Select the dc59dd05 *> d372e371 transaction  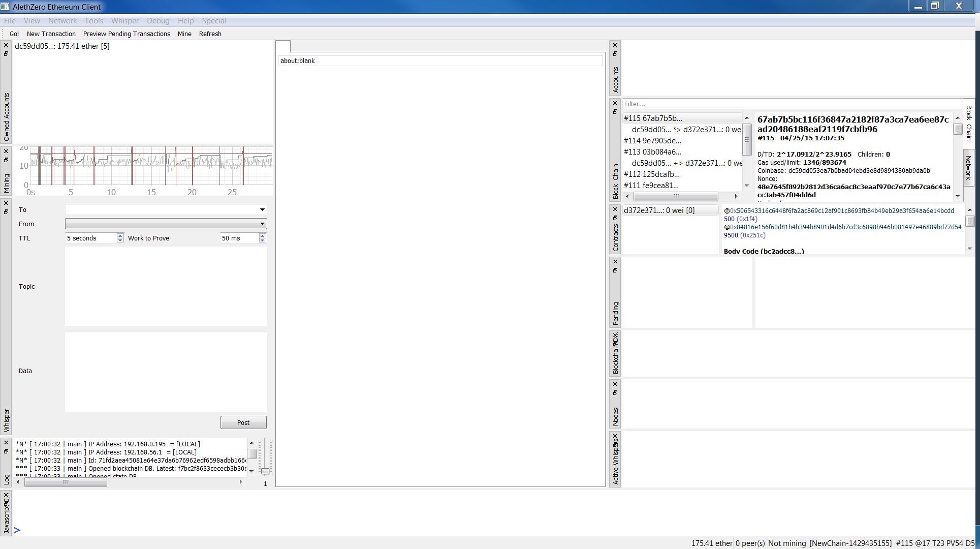(686, 130)
